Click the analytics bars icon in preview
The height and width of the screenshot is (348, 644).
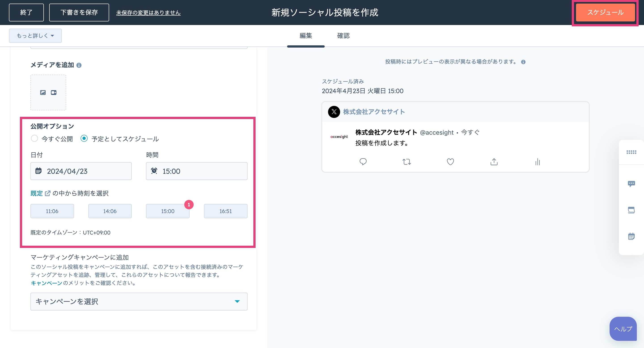(538, 162)
